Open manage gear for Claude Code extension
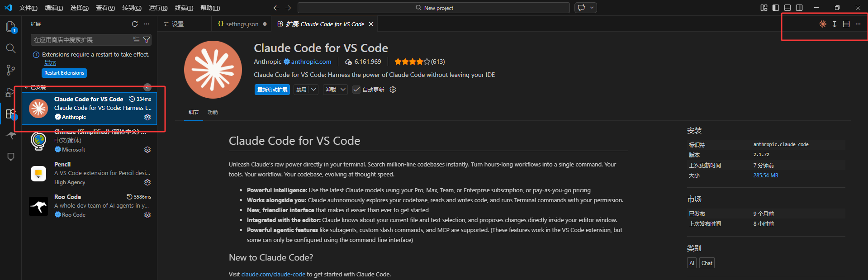 [147, 117]
